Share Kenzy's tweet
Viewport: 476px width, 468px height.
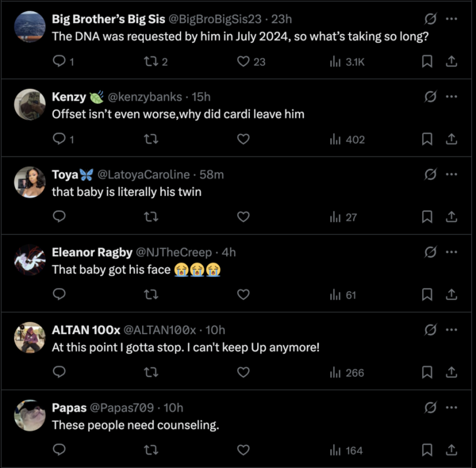click(451, 139)
